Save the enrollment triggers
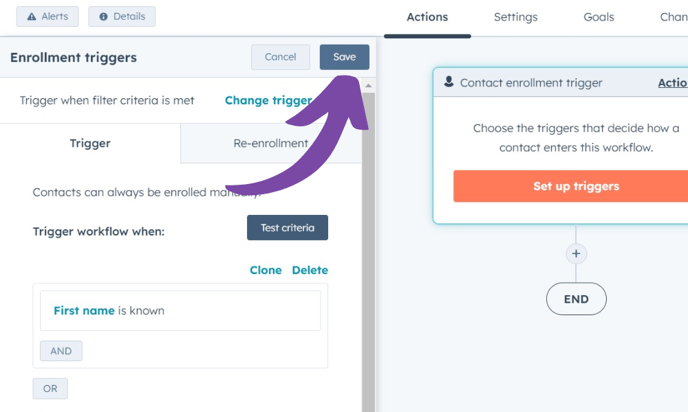The image size is (688, 412). [x=344, y=57]
